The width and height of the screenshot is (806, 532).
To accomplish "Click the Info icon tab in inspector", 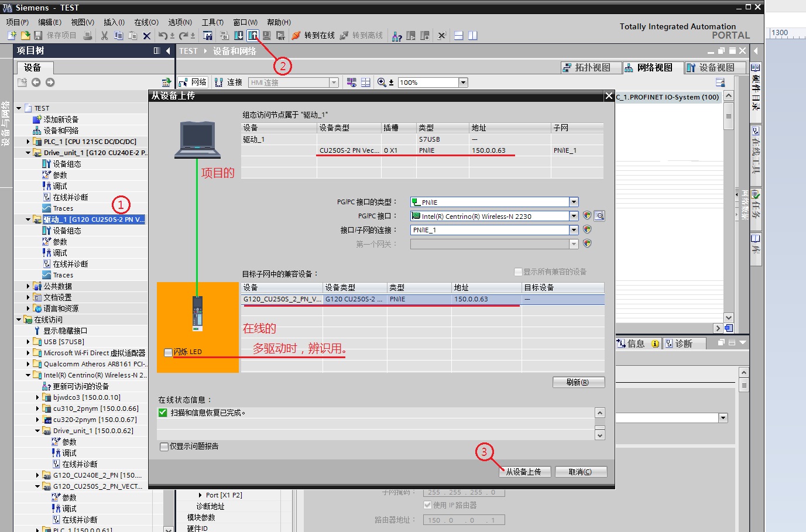I will [x=656, y=344].
